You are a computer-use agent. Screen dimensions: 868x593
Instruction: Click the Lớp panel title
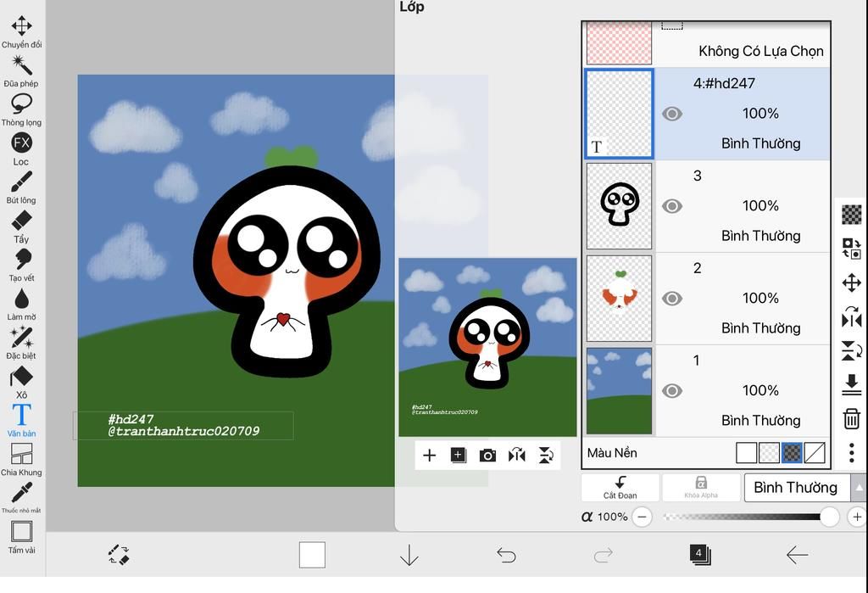[x=412, y=7]
